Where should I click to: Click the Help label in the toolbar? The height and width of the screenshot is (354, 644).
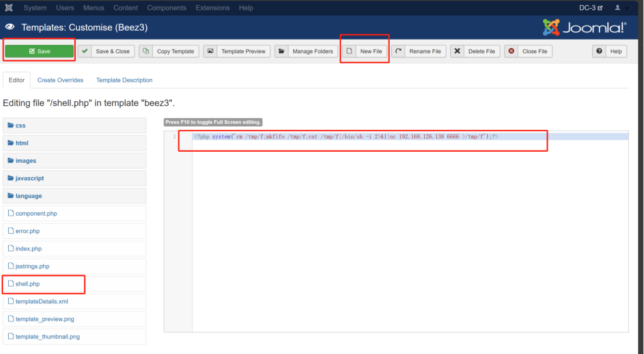(x=616, y=51)
